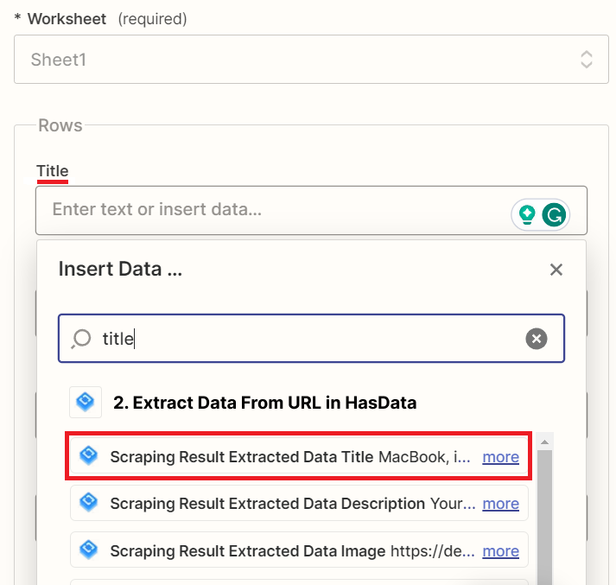The image size is (616, 585).
Task: Click the 'Rows' section label
Action: pyautogui.click(x=60, y=126)
